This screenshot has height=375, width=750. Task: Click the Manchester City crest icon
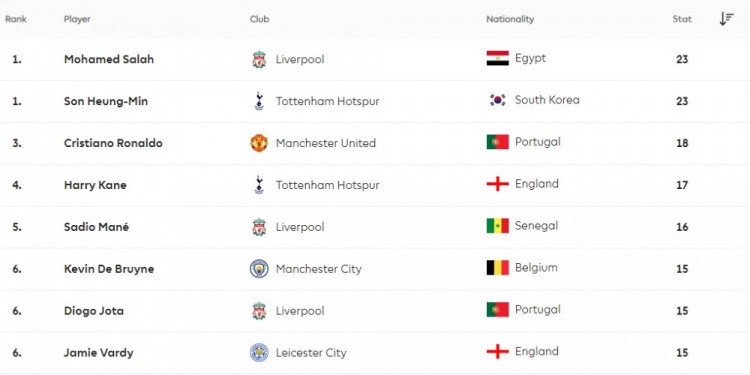(259, 269)
